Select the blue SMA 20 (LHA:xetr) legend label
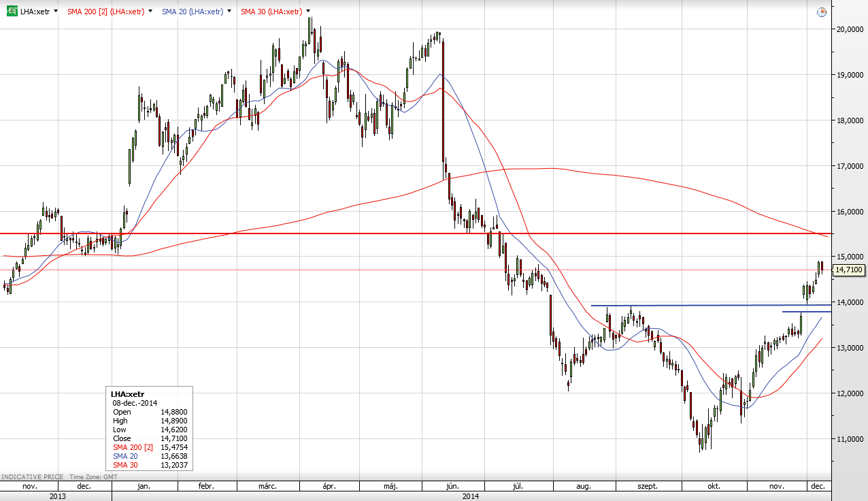Viewport: 868px width, 501px height. click(x=193, y=12)
